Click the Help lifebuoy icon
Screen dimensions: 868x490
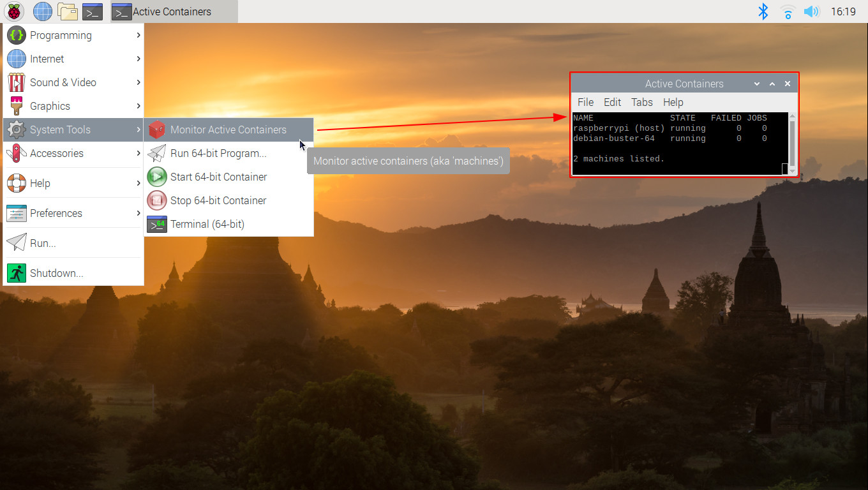17,183
